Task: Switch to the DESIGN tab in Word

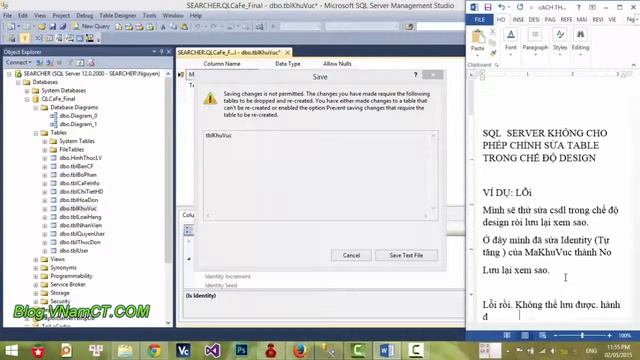Action: (x=534, y=20)
